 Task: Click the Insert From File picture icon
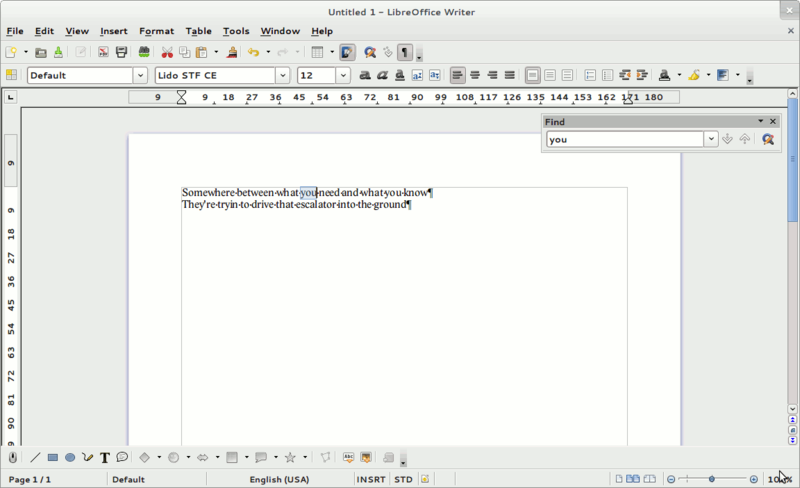(x=366, y=457)
